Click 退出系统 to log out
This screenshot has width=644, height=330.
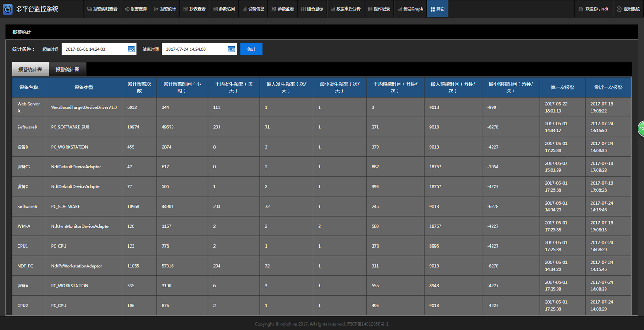(x=628, y=9)
